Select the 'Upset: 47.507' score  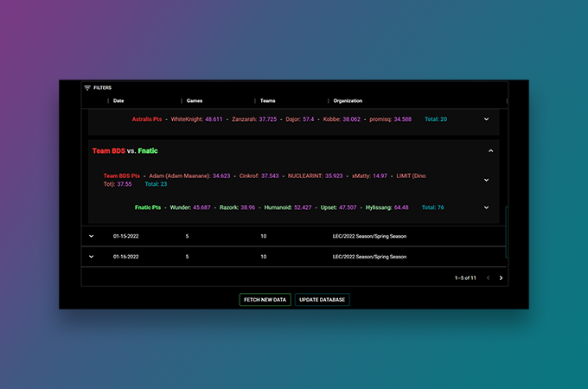(339, 207)
